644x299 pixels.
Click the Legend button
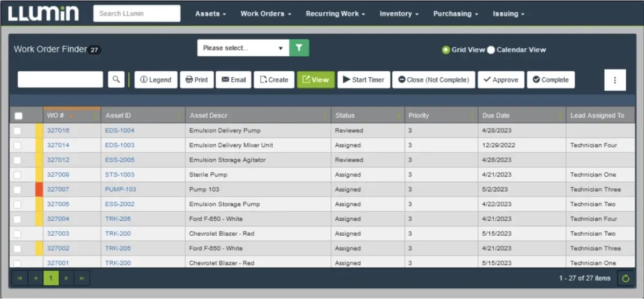click(156, 80)
